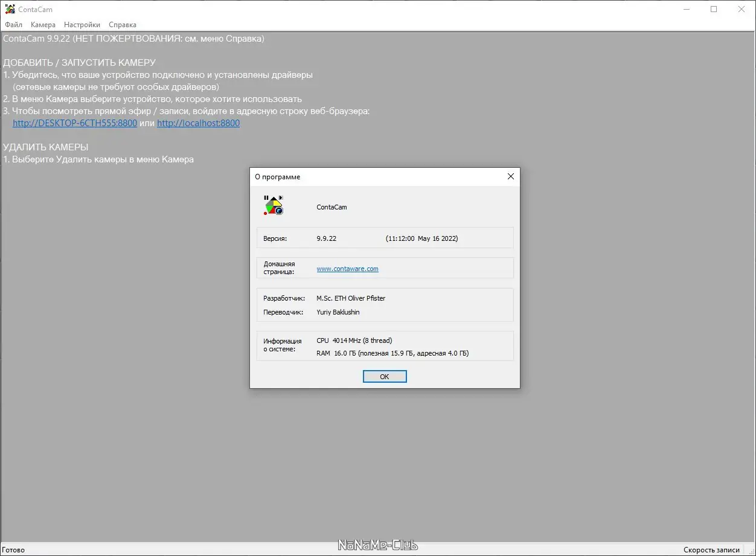This screenshot has width=756, height=556.
Task: Click developer name M.Sc. ETH Oliver Pfister
Action: (351, 298)
